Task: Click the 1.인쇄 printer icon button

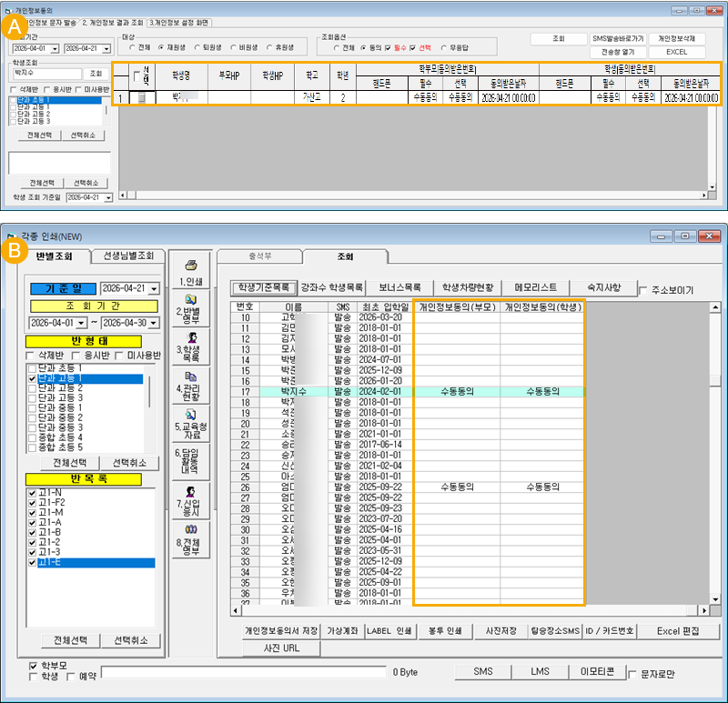Action: (x=192, y=271)
